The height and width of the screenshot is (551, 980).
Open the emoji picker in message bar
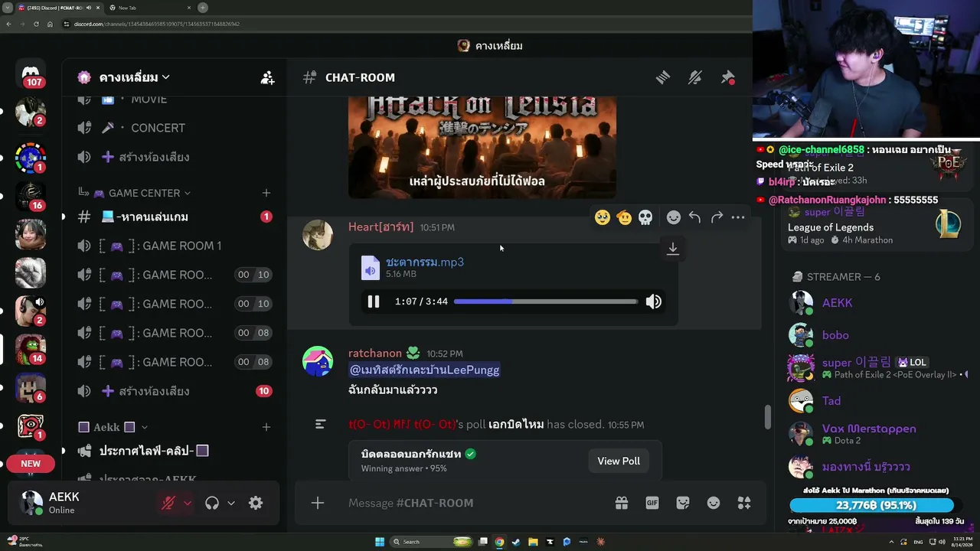714,503
